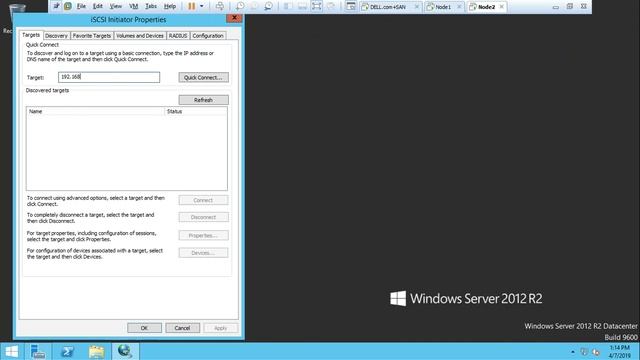The height and width of the screenshot is (360, 640).
Task: Open the View menu
Action: click(116, 7)
